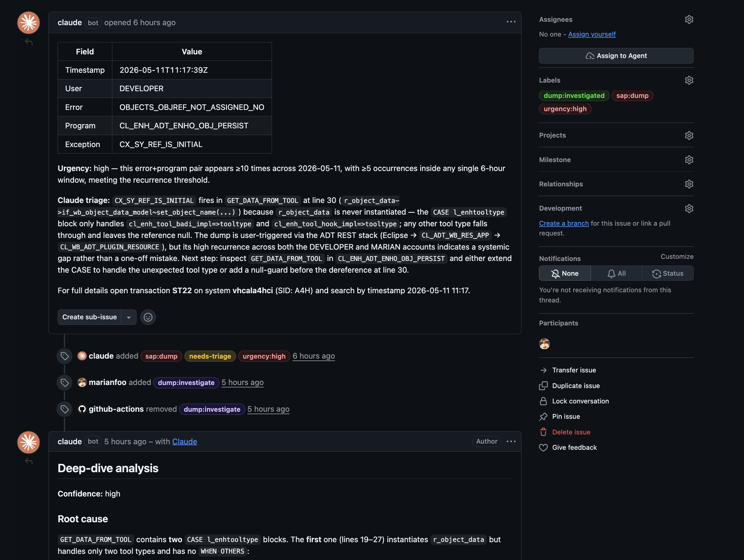Click the tag icon beside marianfoo's label event
Screen dimensions: 744x560
(x=64, y=383)
